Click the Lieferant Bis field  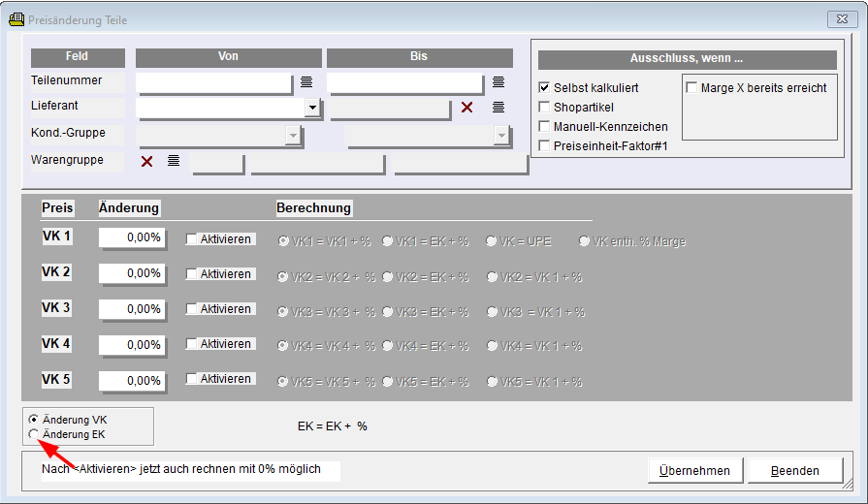click(390, 109)
